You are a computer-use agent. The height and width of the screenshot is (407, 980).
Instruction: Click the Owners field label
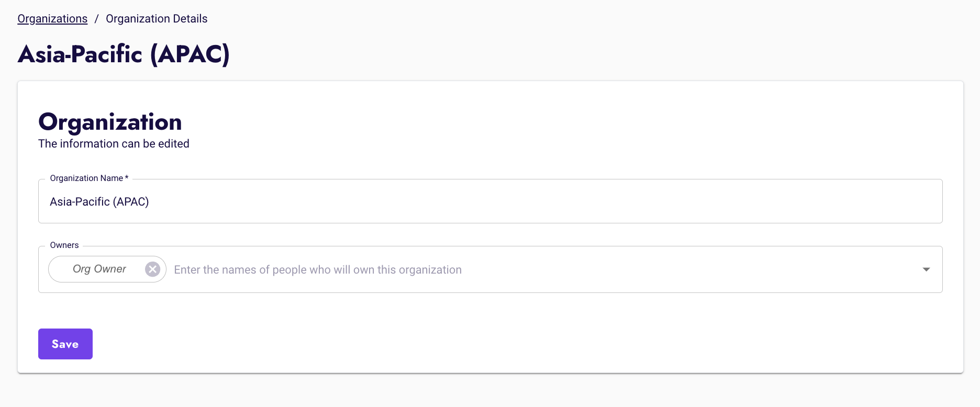click(x=64, y=245)
